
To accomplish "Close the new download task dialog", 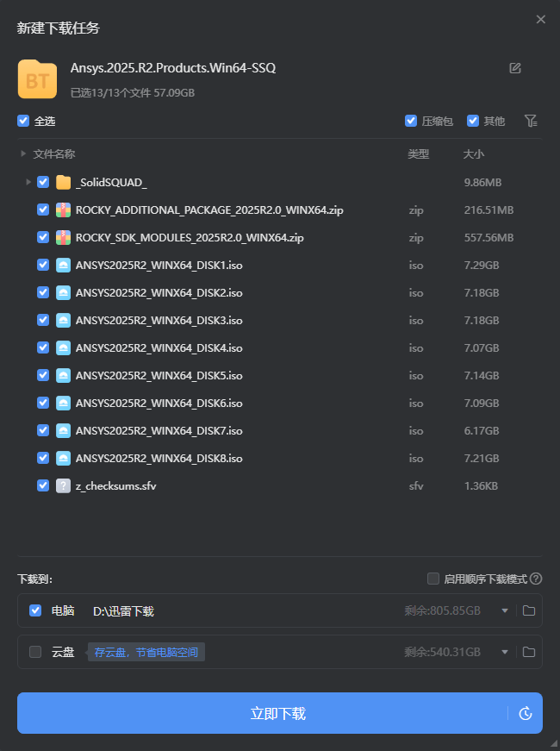I will click(x=541, y=19).
